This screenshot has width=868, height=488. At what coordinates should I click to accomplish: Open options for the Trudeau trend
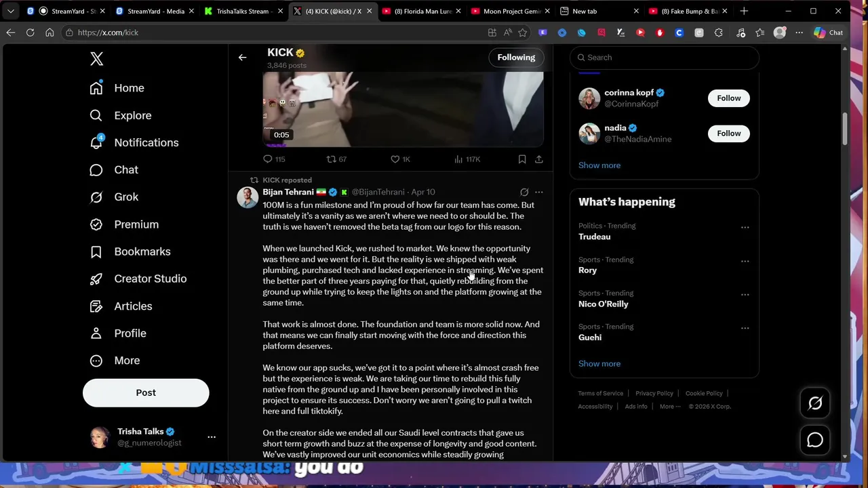pos(745,228)
